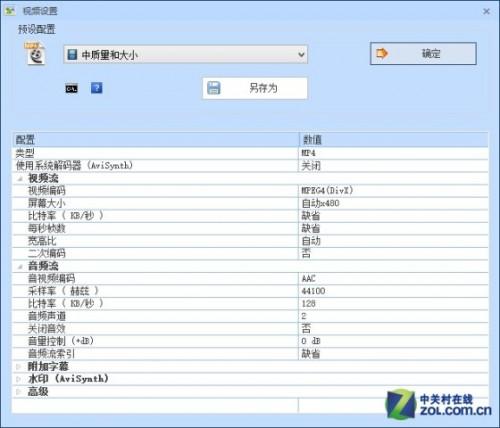This screenshot has width=500, height=428.
Task: Select the 音视频编码 row
Action: tap(250, 279)
